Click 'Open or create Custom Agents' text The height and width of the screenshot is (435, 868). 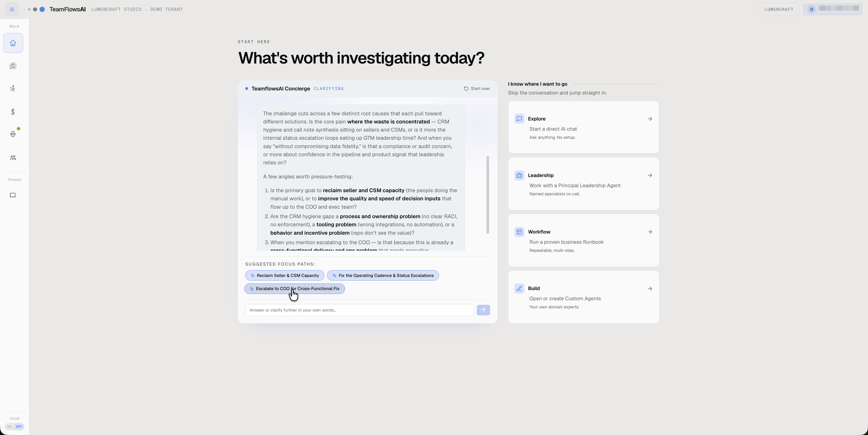[x=565, y=298]
